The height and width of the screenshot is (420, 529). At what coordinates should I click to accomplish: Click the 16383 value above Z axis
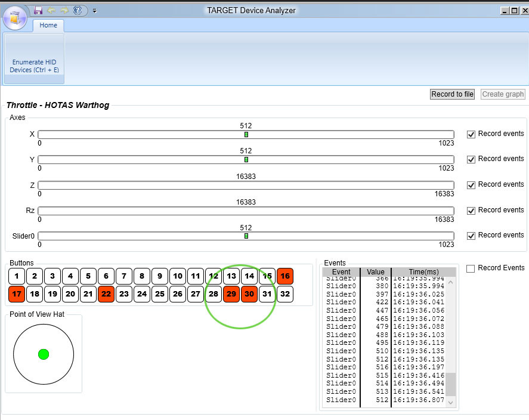246,177
